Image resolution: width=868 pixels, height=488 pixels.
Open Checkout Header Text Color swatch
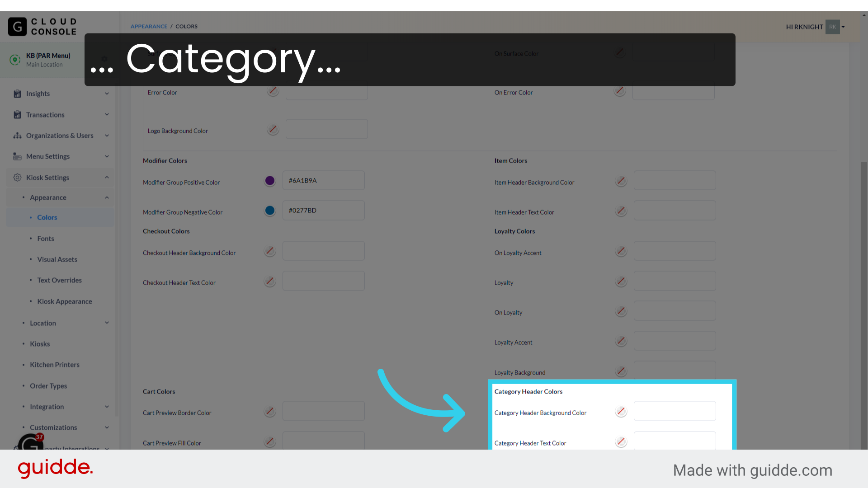[270, 282]
